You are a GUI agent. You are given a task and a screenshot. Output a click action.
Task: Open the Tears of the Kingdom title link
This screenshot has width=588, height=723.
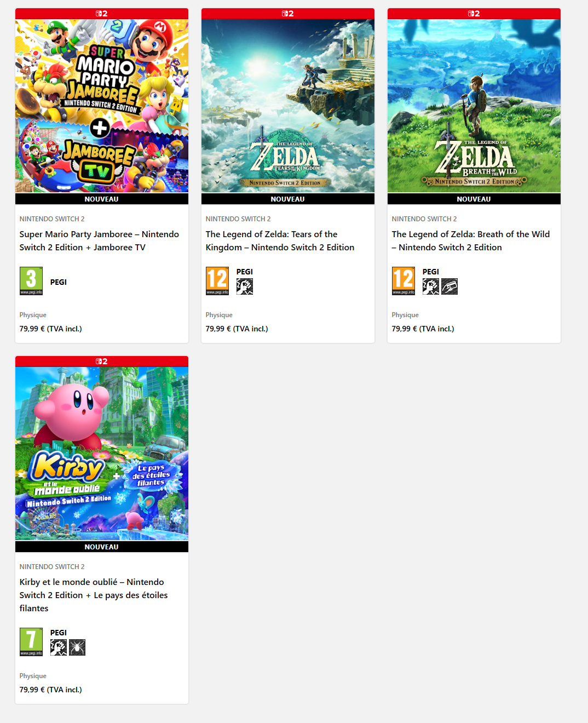[280, 241]
